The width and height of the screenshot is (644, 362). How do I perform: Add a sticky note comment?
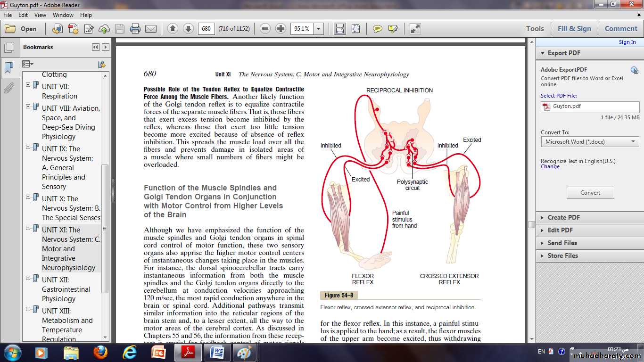coord(377,29)
